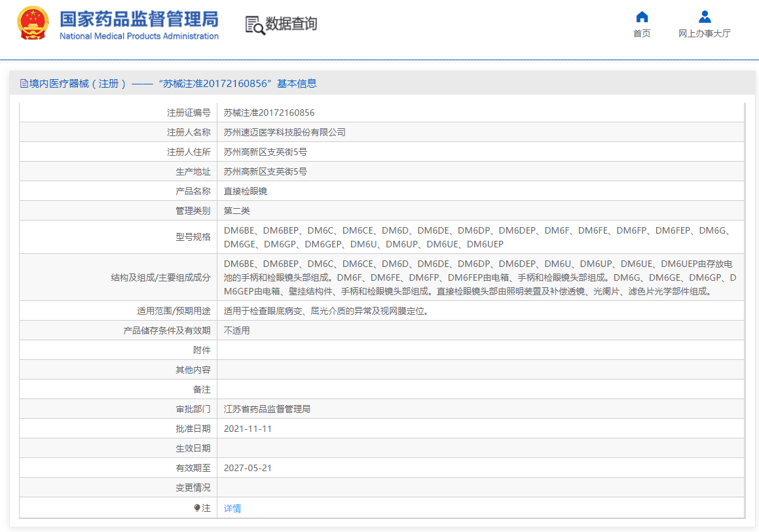Select the approval date 2021-11-11
Screen dimensions: 759x532
click(248, 429)
